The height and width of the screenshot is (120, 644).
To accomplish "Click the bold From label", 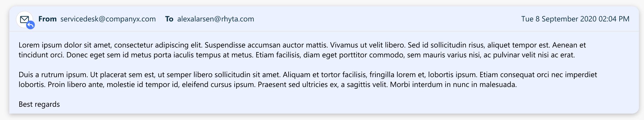I will pyautogui.click(x=48, y=19).
